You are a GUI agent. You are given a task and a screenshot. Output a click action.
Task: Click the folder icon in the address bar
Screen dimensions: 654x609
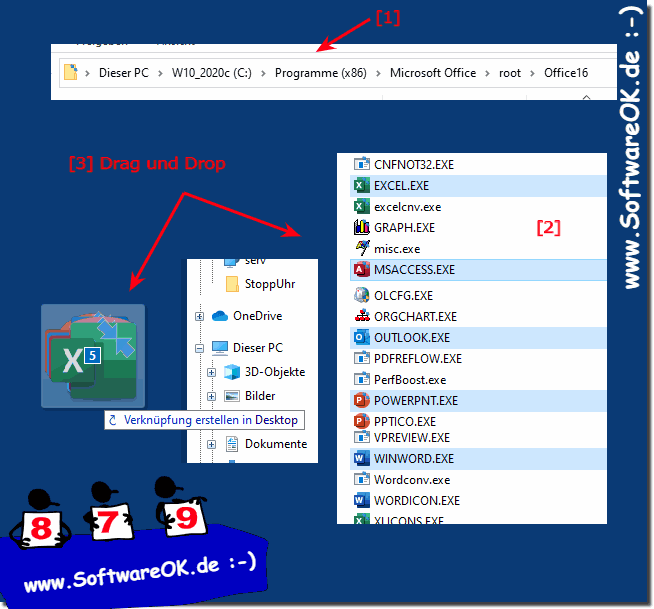(x=70, y=72)
